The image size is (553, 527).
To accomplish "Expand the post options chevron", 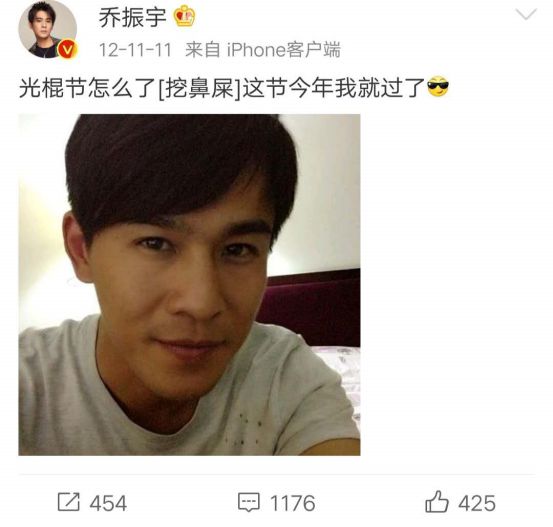I will point(526,14).
